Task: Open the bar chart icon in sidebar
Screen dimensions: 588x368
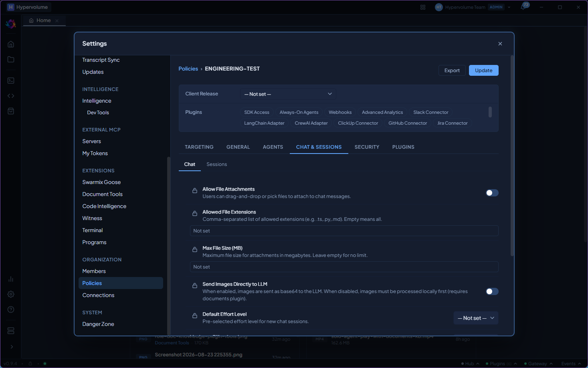Action: (11, 279)
